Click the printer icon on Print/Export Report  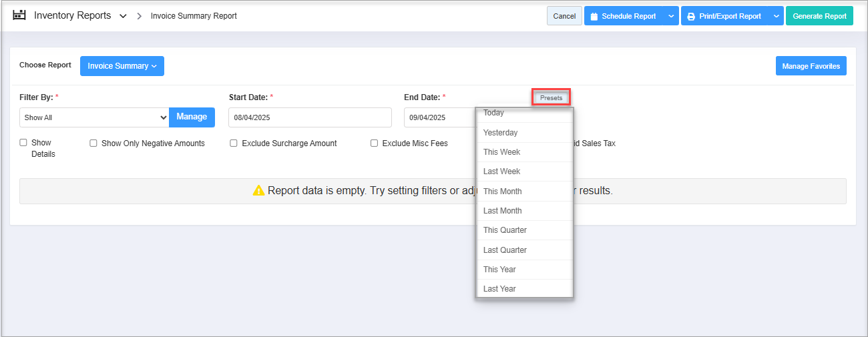(691, 17)
